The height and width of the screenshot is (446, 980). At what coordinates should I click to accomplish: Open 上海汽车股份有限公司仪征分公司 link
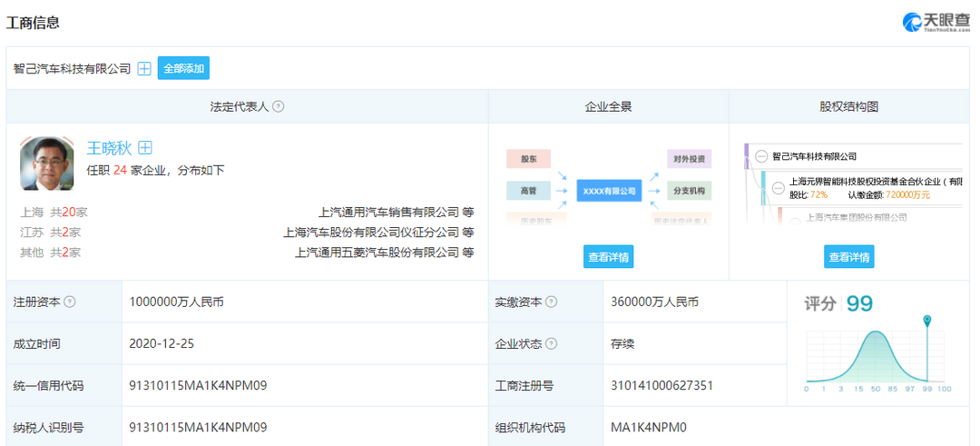click(x=372, y=232)
